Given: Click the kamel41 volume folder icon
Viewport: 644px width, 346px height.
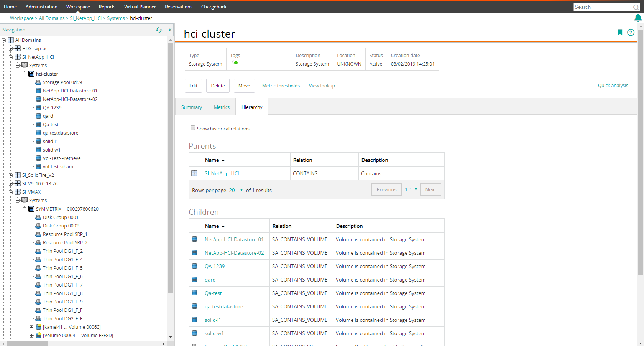Looking at the screenshot, I should [38, 327].
